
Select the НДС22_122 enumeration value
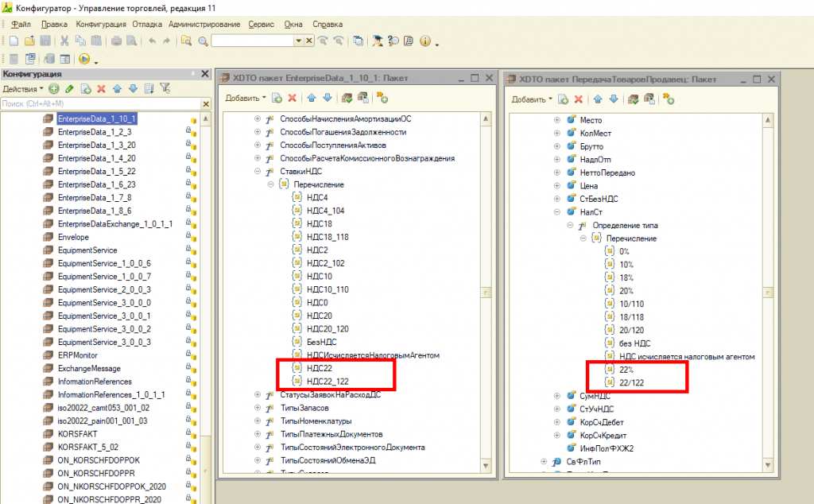tap(328, 382)
